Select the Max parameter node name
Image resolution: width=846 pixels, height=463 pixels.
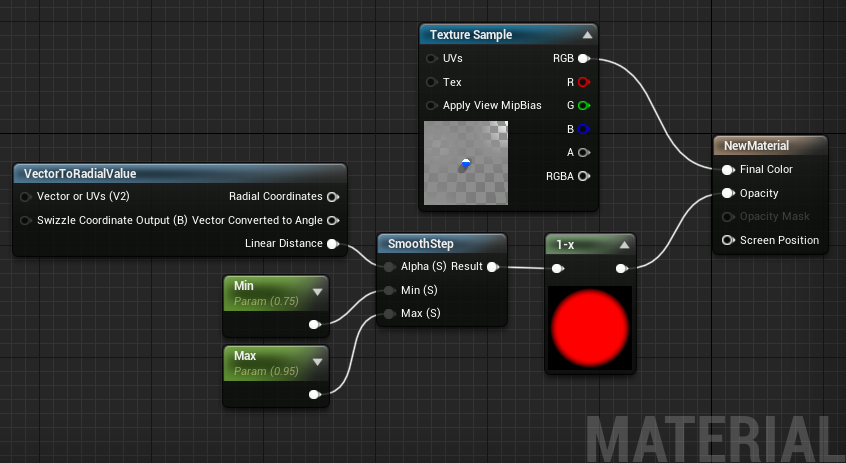(245, 356)
